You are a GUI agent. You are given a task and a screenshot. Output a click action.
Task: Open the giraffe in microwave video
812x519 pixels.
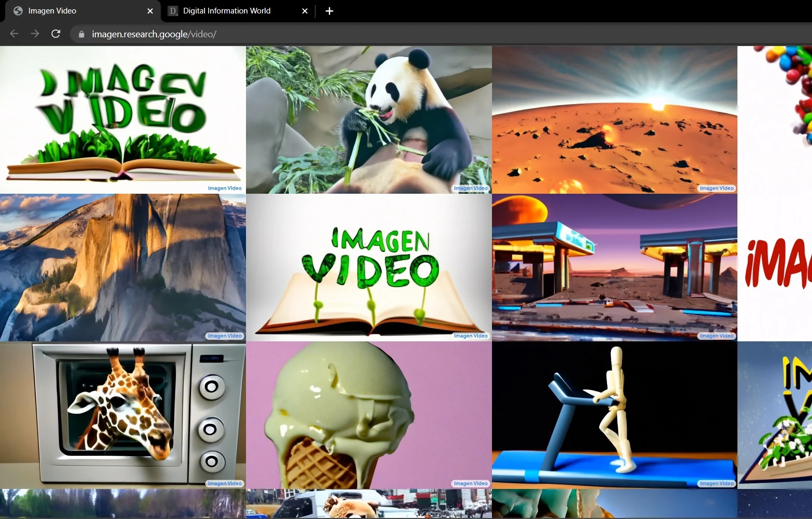click(x=123, y=415)
